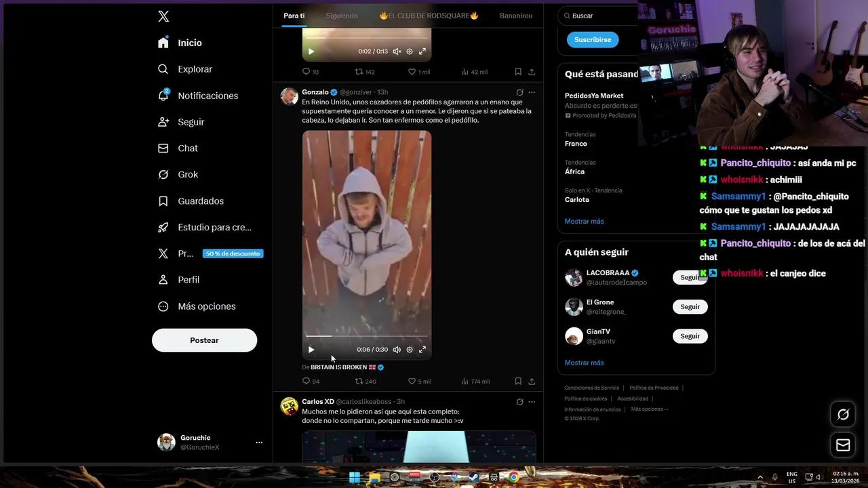The height and width of the screenshot is (488, 868).
Task: Click the Postear button
Action: (x=204, y=340)
